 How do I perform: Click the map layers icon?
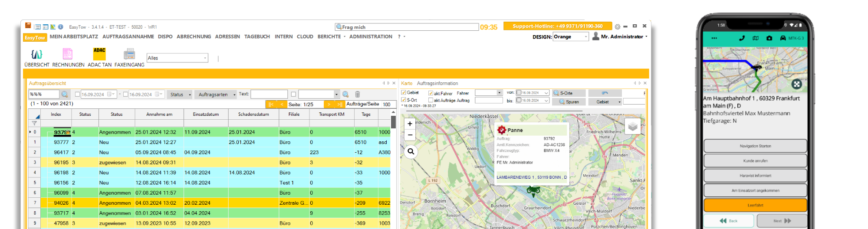pyautogui.click(x=633, y=127)
